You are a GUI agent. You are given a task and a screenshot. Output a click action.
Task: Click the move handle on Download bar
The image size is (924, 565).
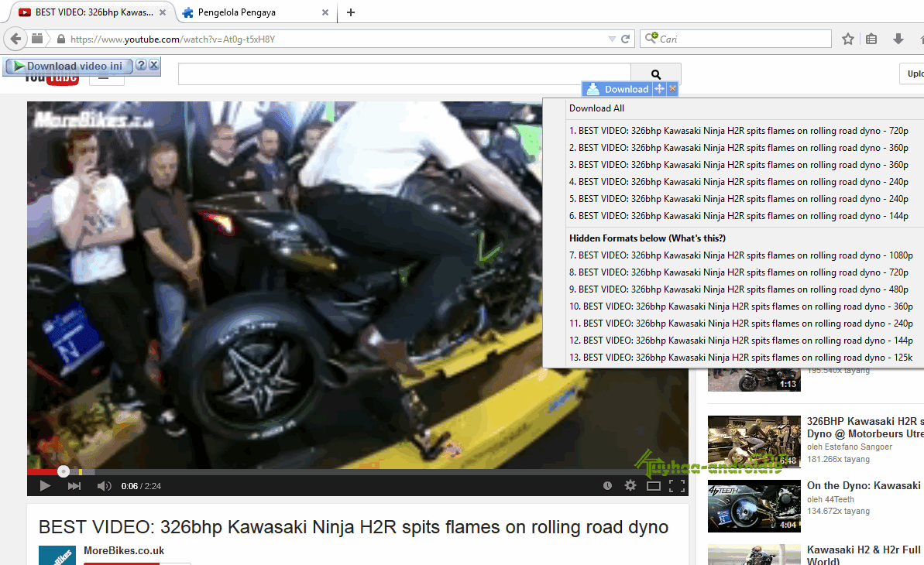point(659,89)
